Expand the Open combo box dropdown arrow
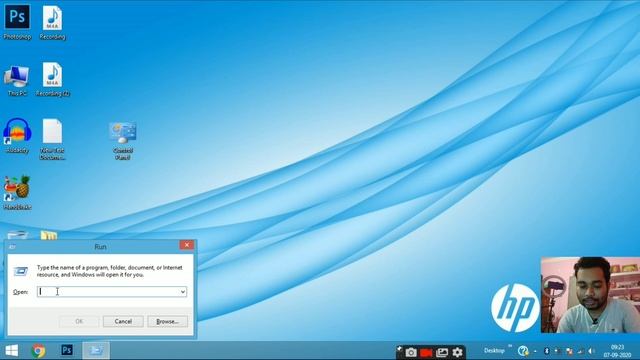The width and height of the screenshot is (640, 360). click(183, 291)
